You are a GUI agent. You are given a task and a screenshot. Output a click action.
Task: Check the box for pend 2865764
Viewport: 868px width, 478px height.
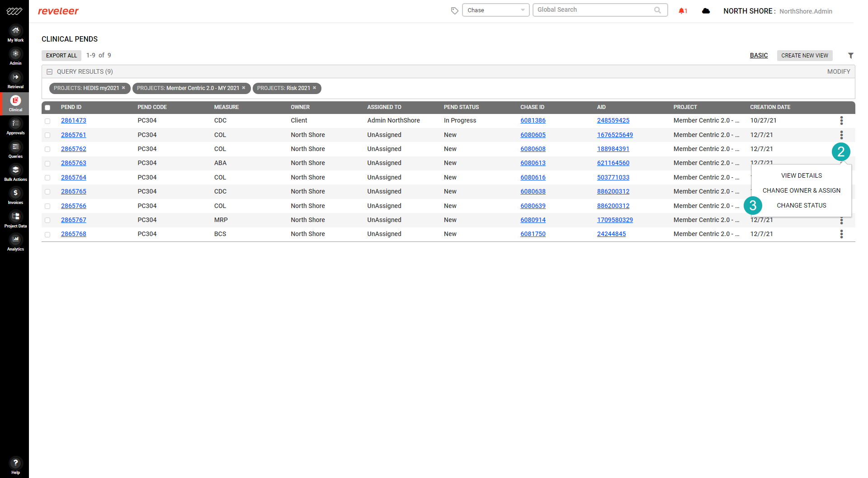tap(47, 178)
